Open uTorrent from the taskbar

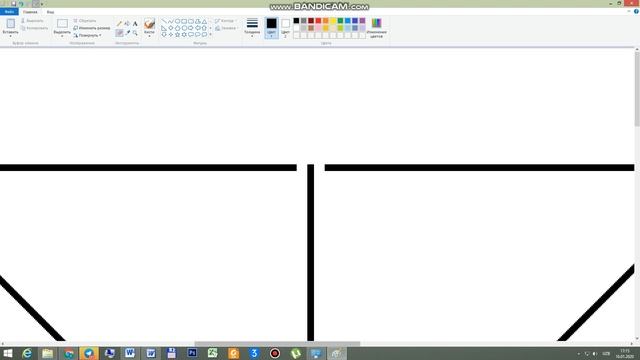click(296, 353)
